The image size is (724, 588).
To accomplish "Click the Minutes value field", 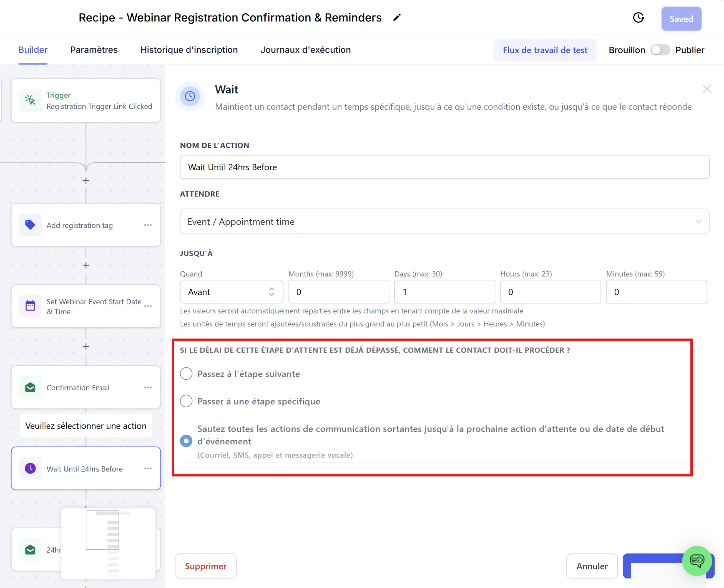I will pyautogui.click(x=656, y=292).
